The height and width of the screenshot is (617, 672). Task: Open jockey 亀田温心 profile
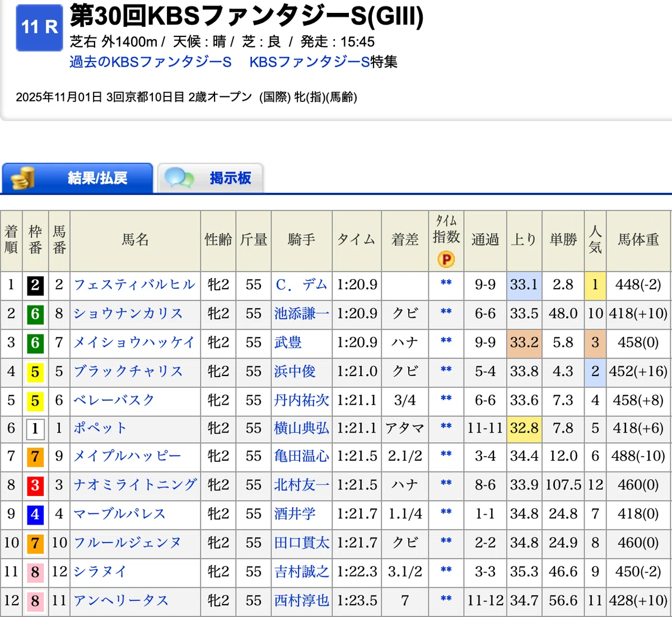(x=302, y=456)
